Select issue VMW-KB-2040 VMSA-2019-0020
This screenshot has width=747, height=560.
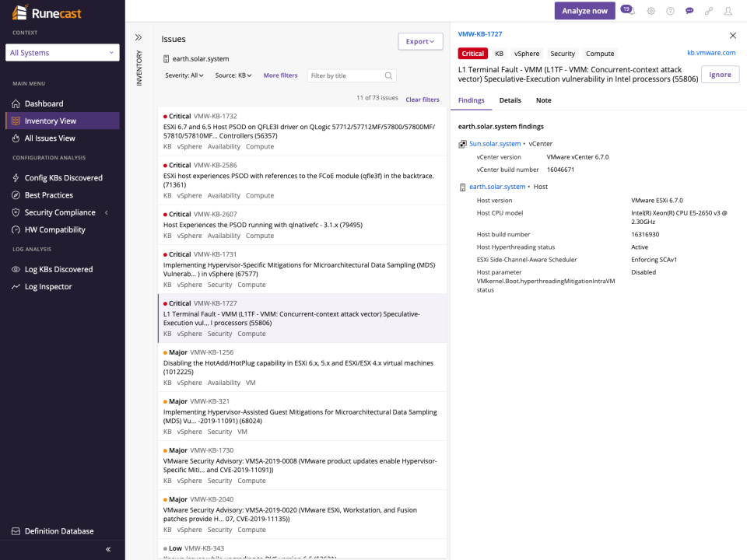tap(302, 515)
